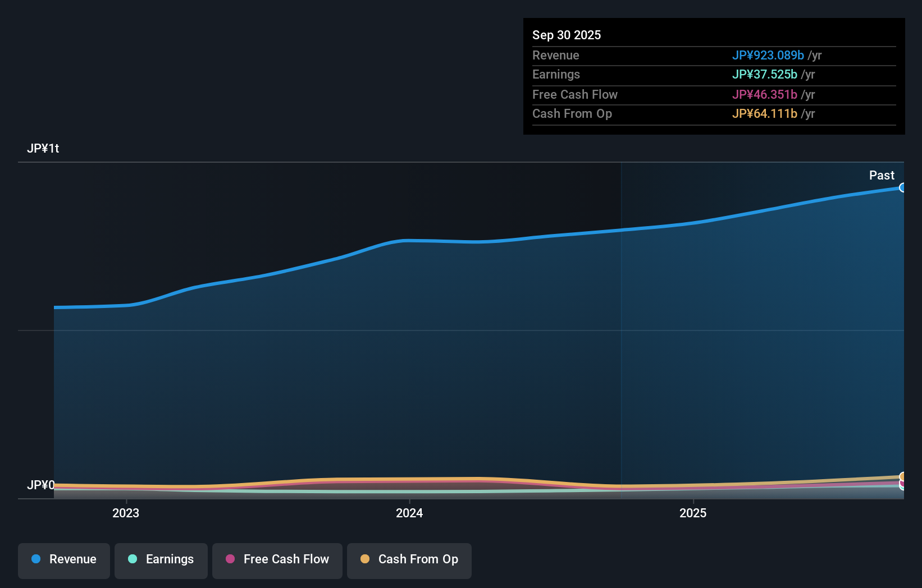Click the JP¥1t axis label
922x588 pixels.
pos(44,148)
